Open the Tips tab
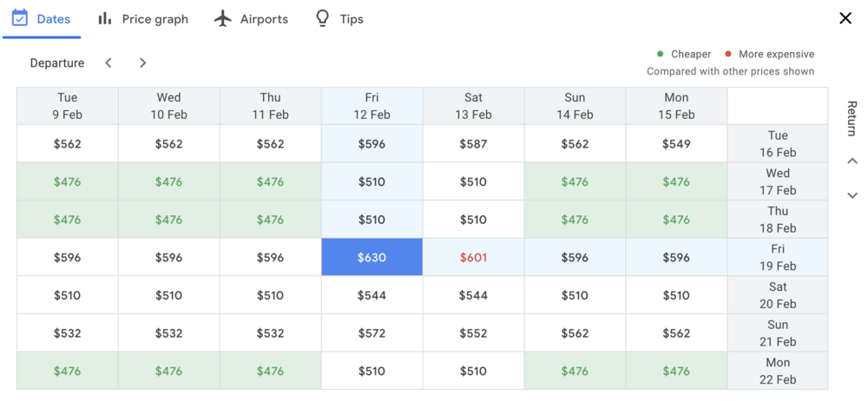 coord(352,19)
